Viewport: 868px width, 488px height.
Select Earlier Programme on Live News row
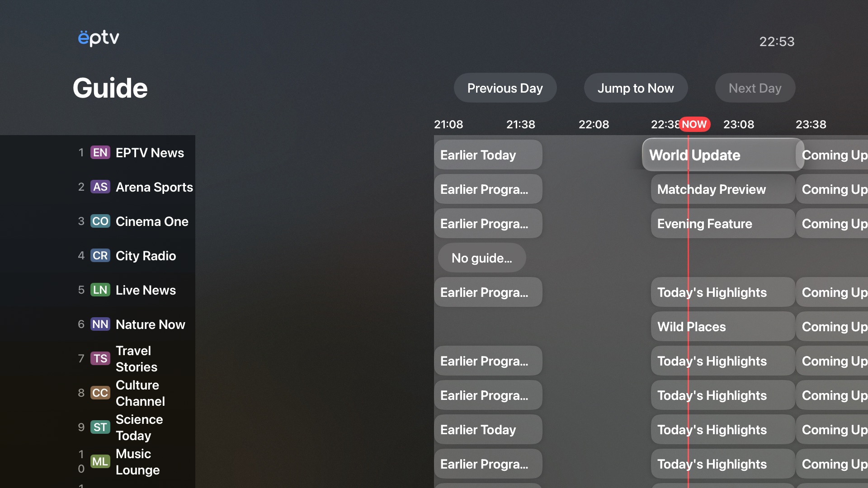click(x=488, y=292)
